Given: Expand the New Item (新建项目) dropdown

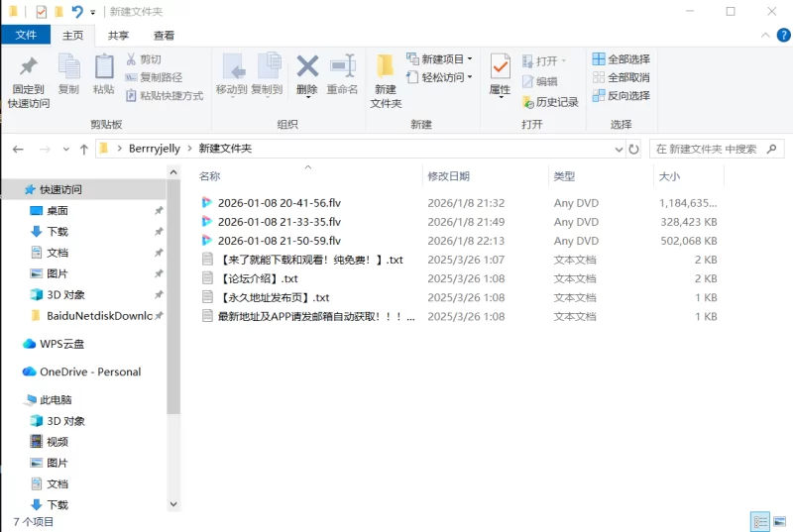Looking at the screenshot, I should coord(439,58).
